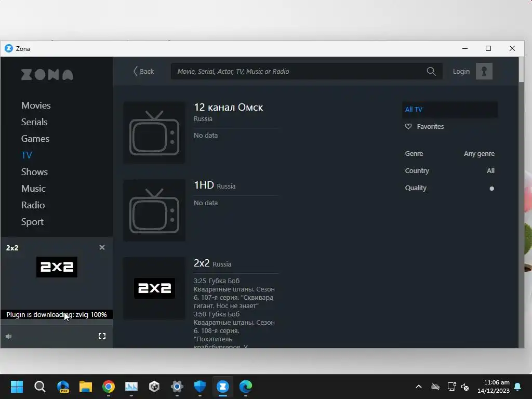Launch Google Chrome from the taskbar

tap(109, 387)
